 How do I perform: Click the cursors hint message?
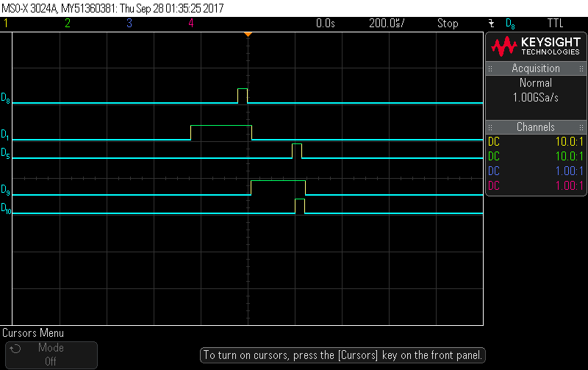pyautogui.click(x=343, y=355)
